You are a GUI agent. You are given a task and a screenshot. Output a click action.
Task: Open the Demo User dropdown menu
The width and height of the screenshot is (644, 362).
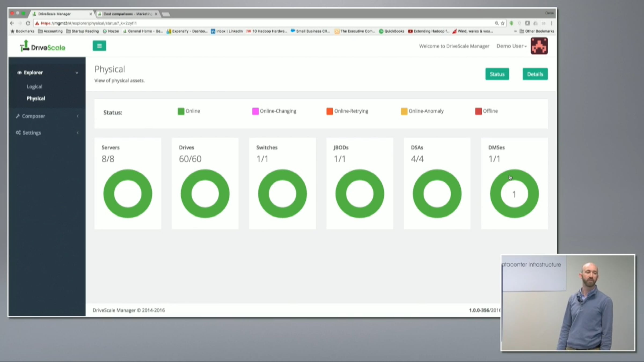pyautogui.click(x=511, y=46)
